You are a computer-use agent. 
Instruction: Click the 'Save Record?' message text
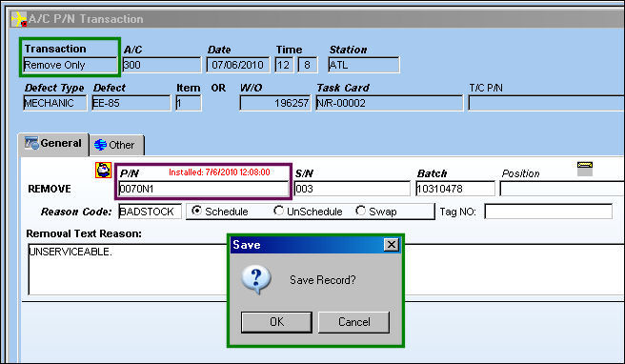pyautogui.click(x=322, y=280)
